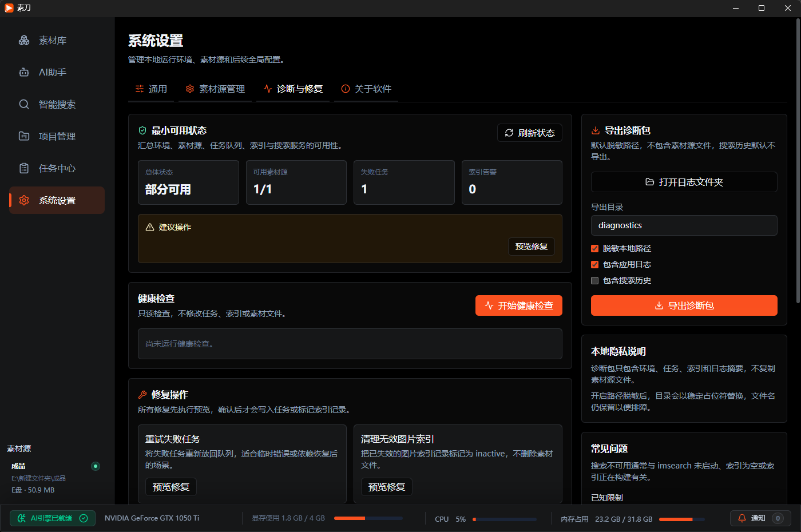Click the 内存占用 progress bar
801x532 pixels.
pos(682,519)
